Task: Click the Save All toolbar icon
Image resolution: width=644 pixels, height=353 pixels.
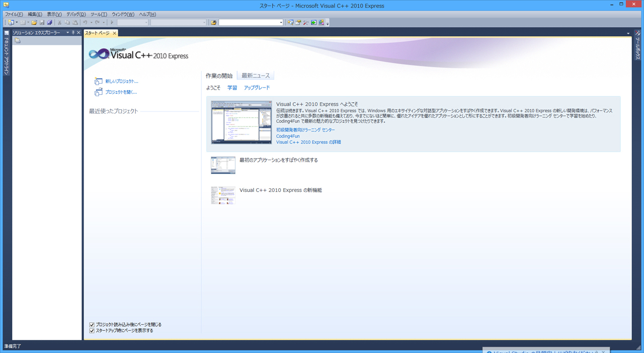Action: [49, 23]
